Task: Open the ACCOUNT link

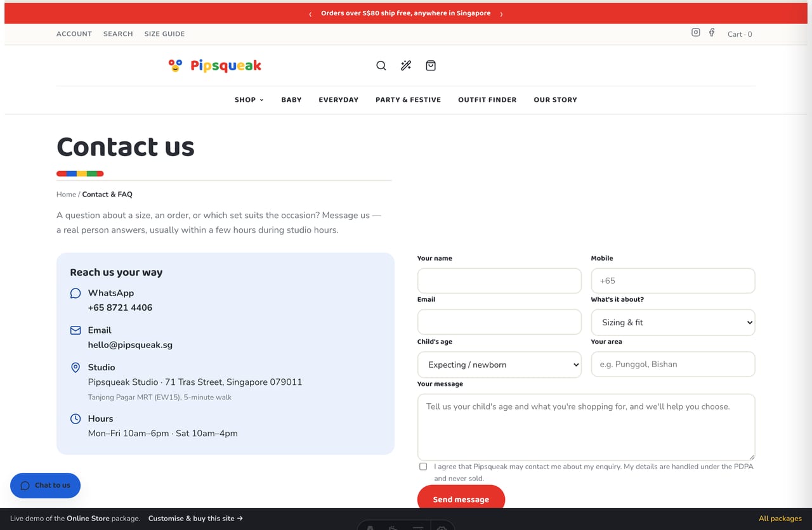Action: (74, 34)
